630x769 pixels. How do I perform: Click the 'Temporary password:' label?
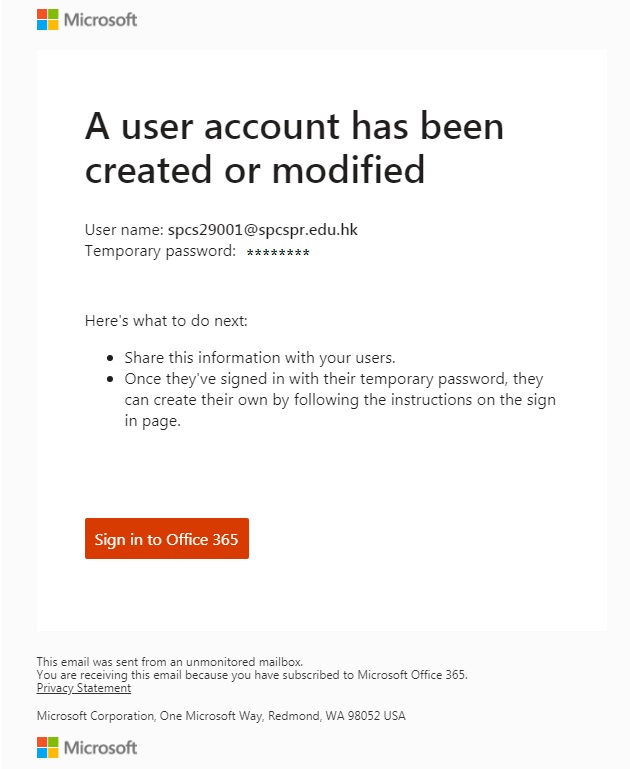coord(160,251)
